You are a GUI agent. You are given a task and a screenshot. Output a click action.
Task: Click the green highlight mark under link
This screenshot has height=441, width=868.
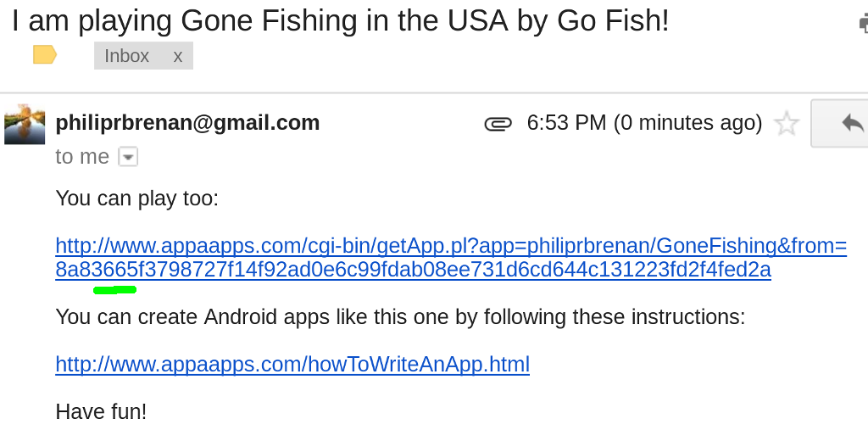tap(115, 290)
